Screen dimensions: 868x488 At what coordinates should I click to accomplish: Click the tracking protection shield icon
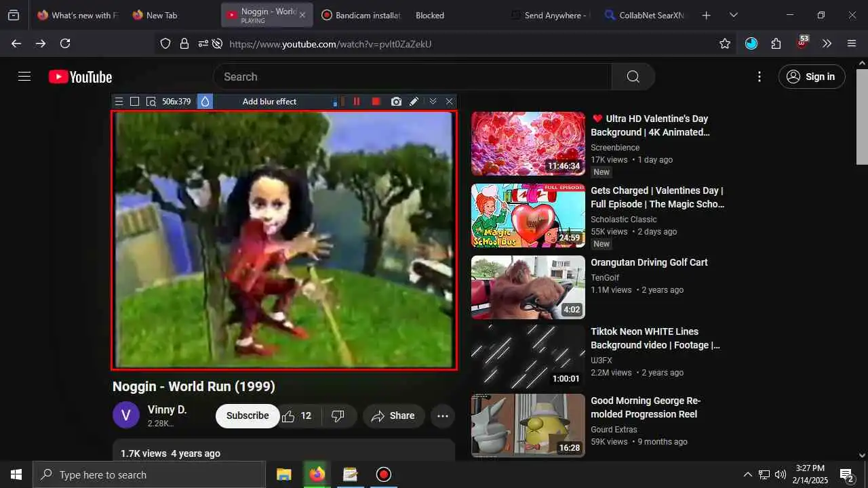[x=165, y=43]
